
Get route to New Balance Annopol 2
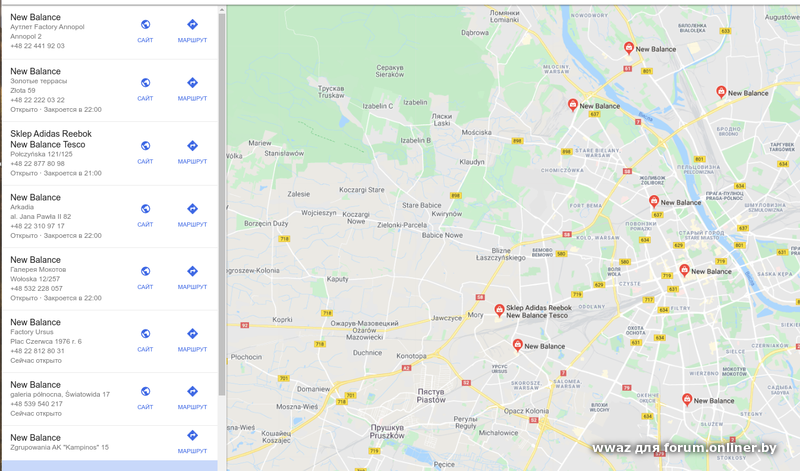point(192,24)
